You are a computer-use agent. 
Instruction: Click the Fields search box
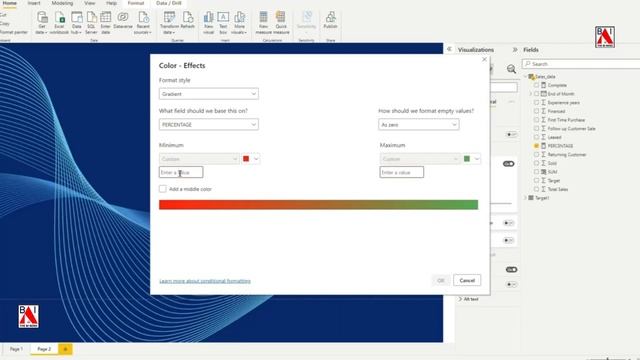point(581,64)
